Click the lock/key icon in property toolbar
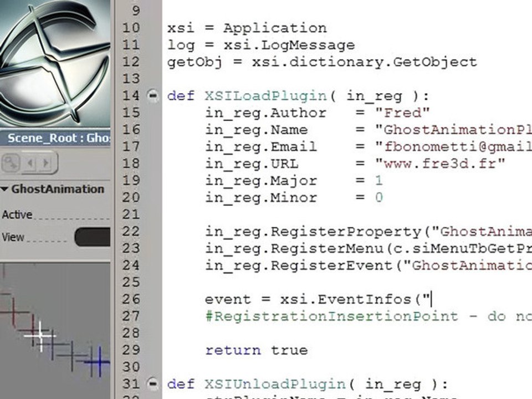The height and width of the screenshot is (399, 532). [x=11, y=163]
